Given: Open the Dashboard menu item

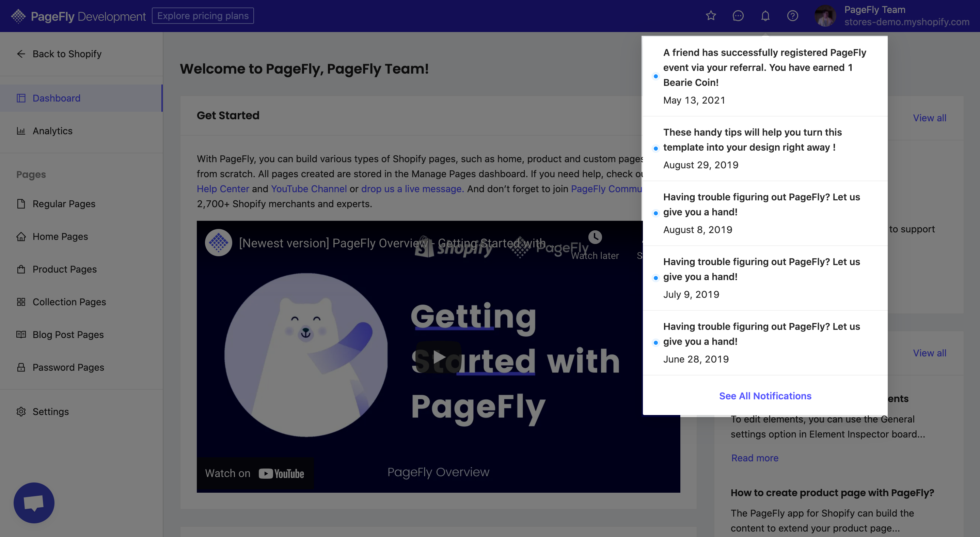Looking at the screenshot, I should 81,98.
